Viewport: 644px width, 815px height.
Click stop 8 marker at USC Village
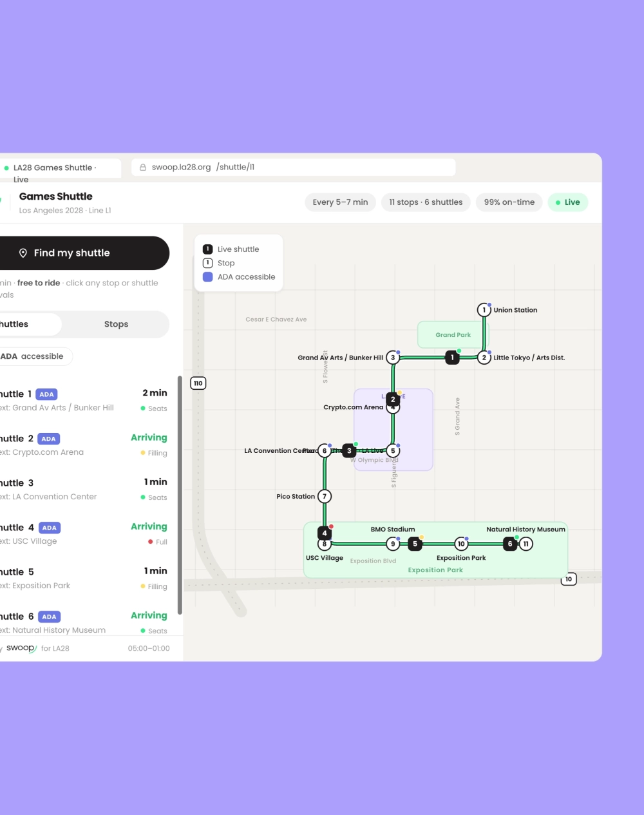pyautogui.click(x=325, y=544)
